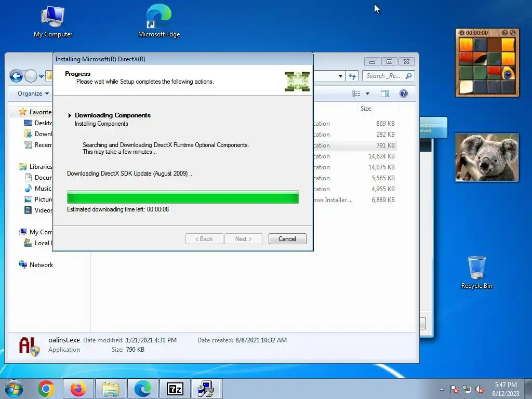Click the picture puzzle gadget board
Viewport: 532px width, 399px height.
click(487, 66)
